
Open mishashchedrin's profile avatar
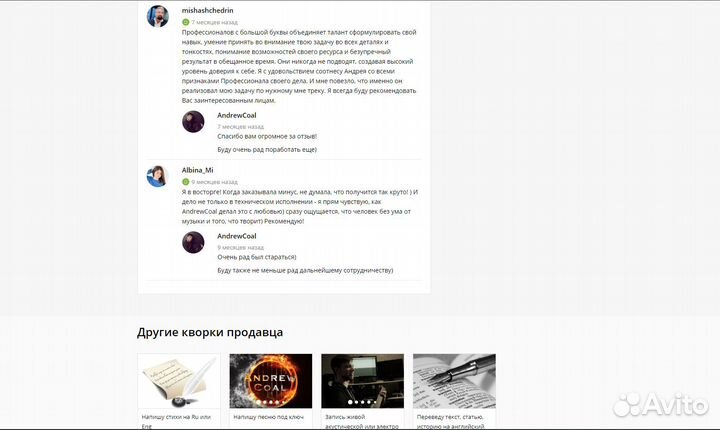[158, 17]
